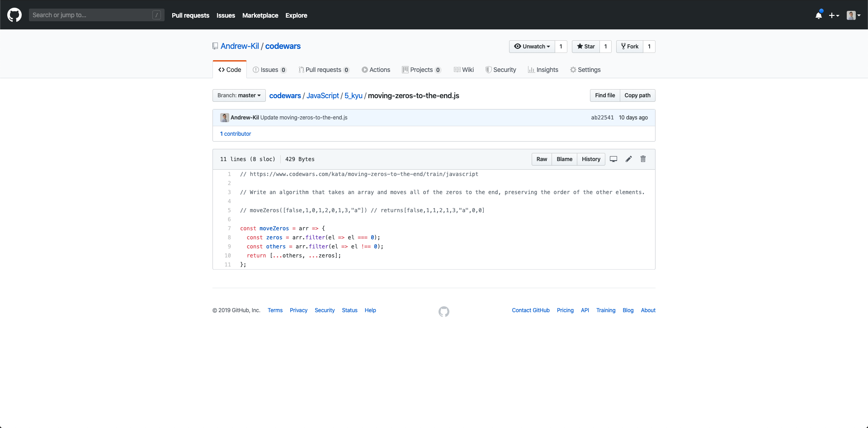Open Explore in the top navigation
This screenshot has width=868, height=428.
296,15
